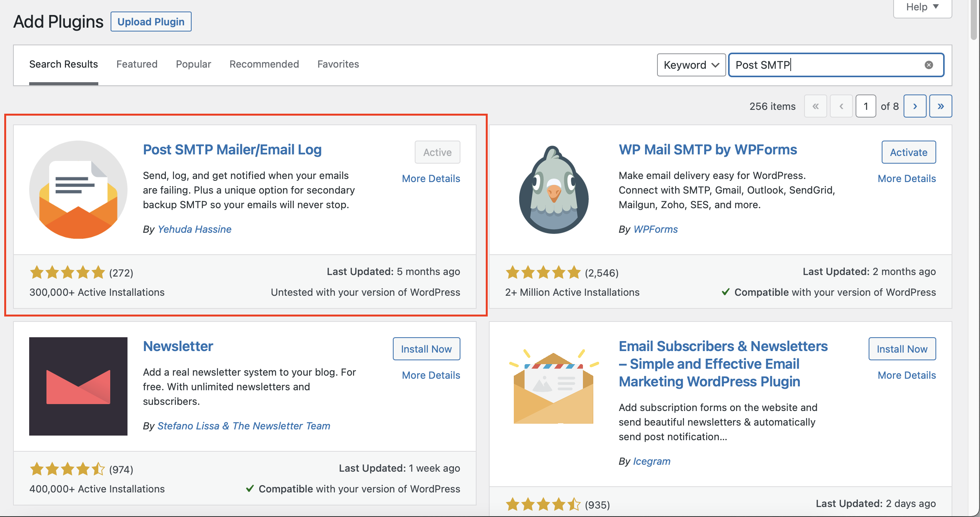This screenshot has height=517, width=980.
Task: Activate WP Mail SMTP by WPForms
Action: coord(909,152)
